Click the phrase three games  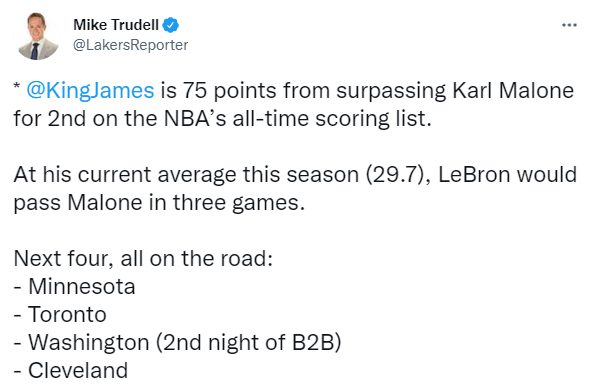tap(239, 203)
